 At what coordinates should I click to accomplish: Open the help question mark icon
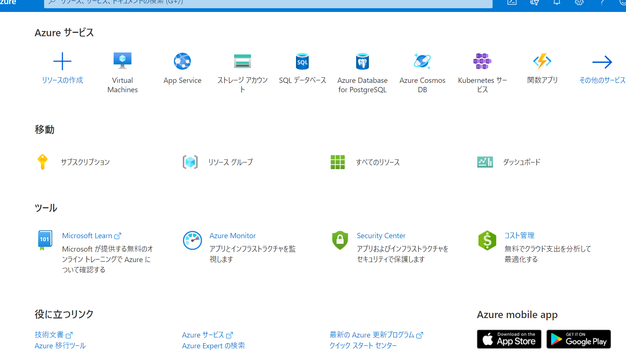pos(602,2)
